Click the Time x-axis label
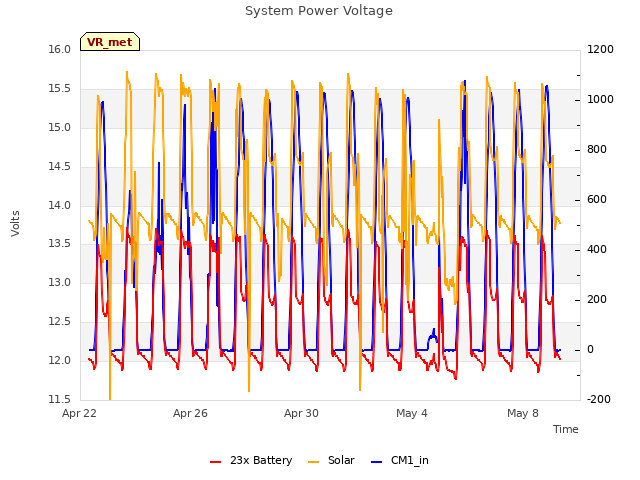Viewport: 640px width, 480px height. 566,429
